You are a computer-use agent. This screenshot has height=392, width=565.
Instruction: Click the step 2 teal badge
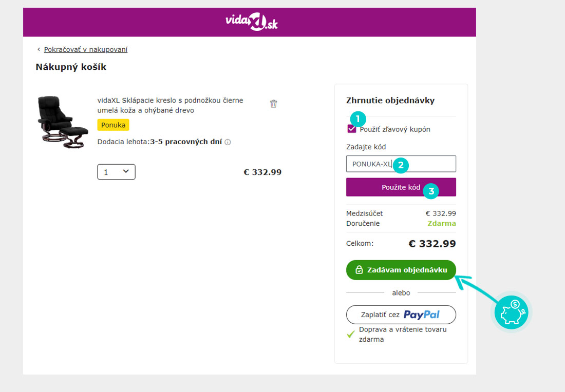click(400, 164)
